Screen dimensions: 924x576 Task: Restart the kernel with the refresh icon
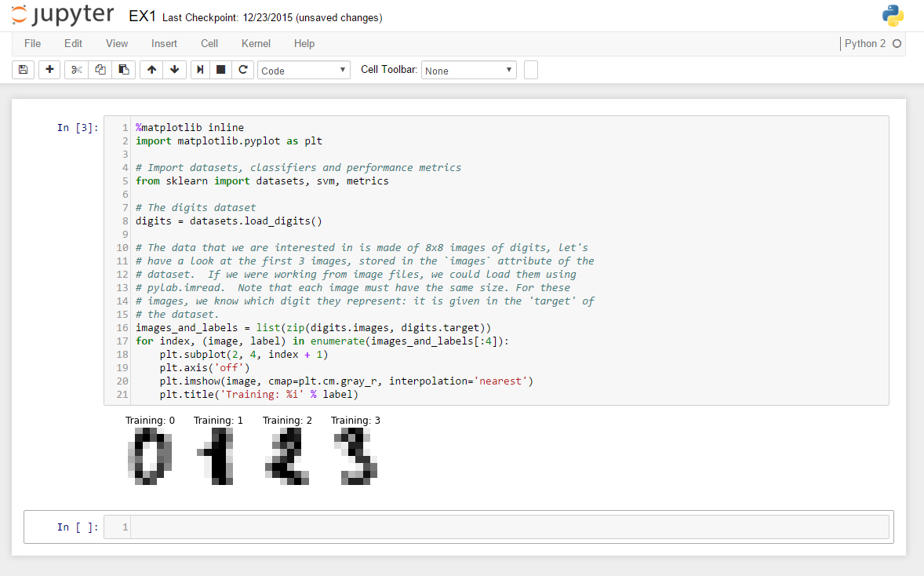click(x=243, y=70)
